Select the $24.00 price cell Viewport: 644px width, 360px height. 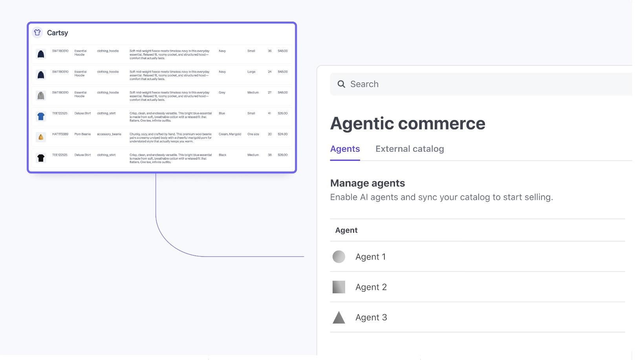coord(283,134)
